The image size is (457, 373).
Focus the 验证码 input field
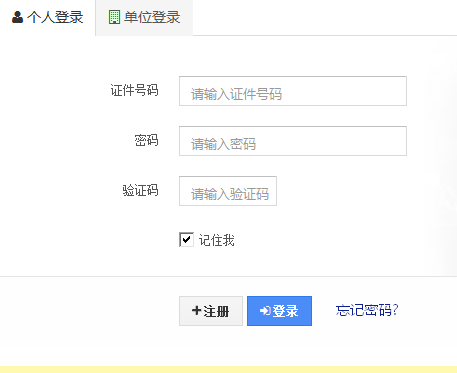pyautogui.click(x=228, y=191)
